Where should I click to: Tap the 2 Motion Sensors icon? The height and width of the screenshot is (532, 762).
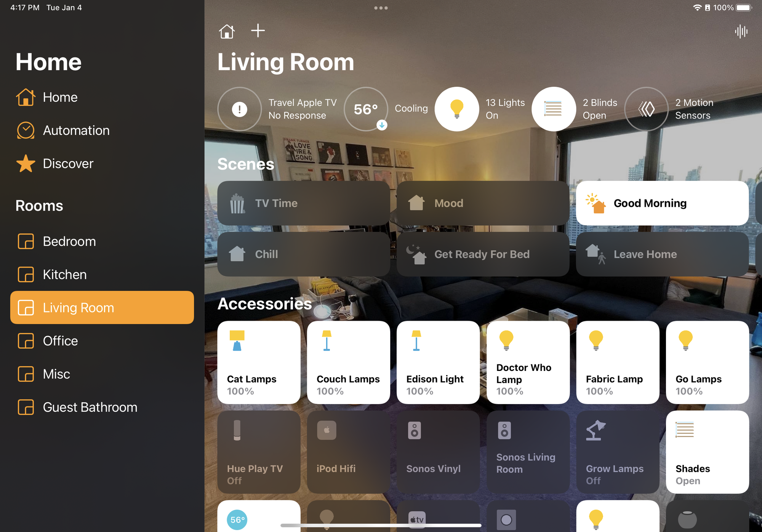tap(647, 109)
